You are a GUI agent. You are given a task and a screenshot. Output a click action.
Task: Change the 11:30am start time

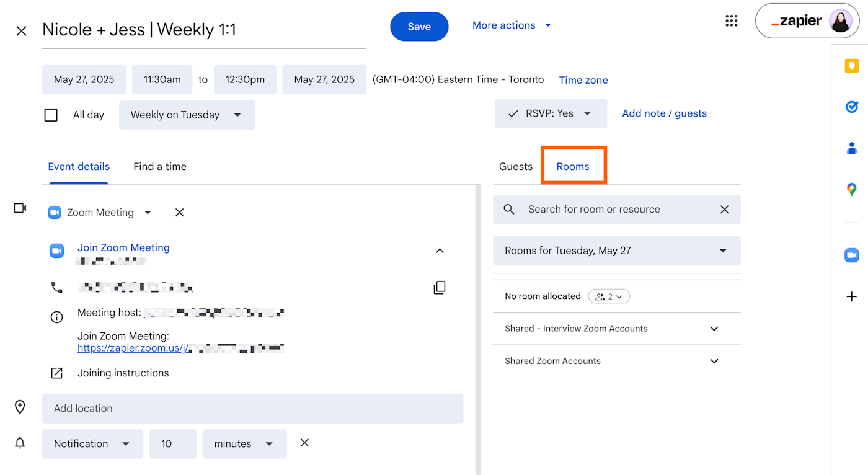tap(162, 79)
